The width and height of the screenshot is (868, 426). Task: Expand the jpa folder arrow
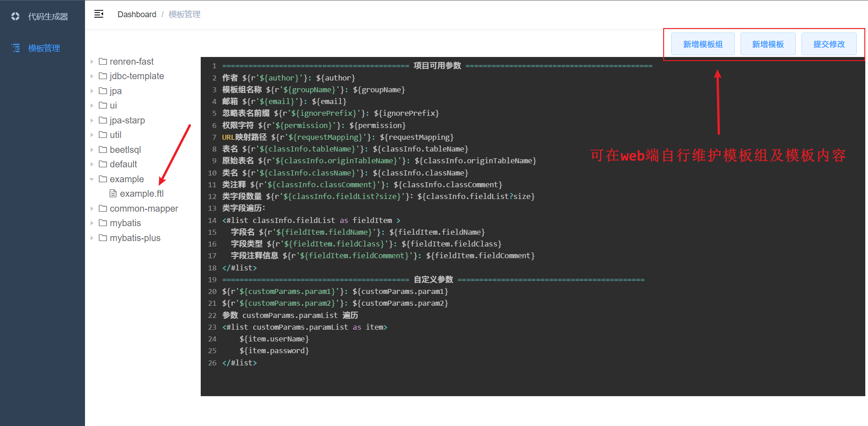point(92,91)
